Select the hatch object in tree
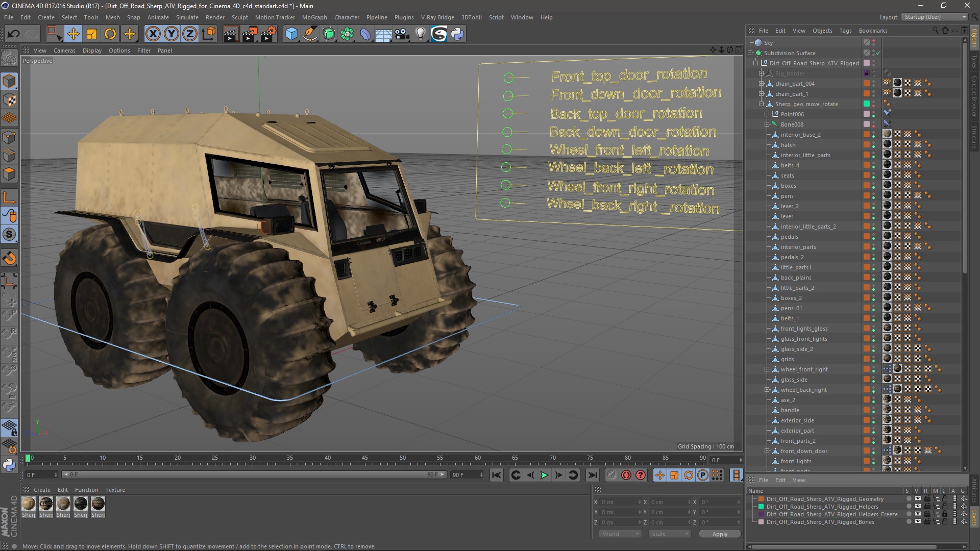This screenshot has height=551, width=980. point(788,145)
